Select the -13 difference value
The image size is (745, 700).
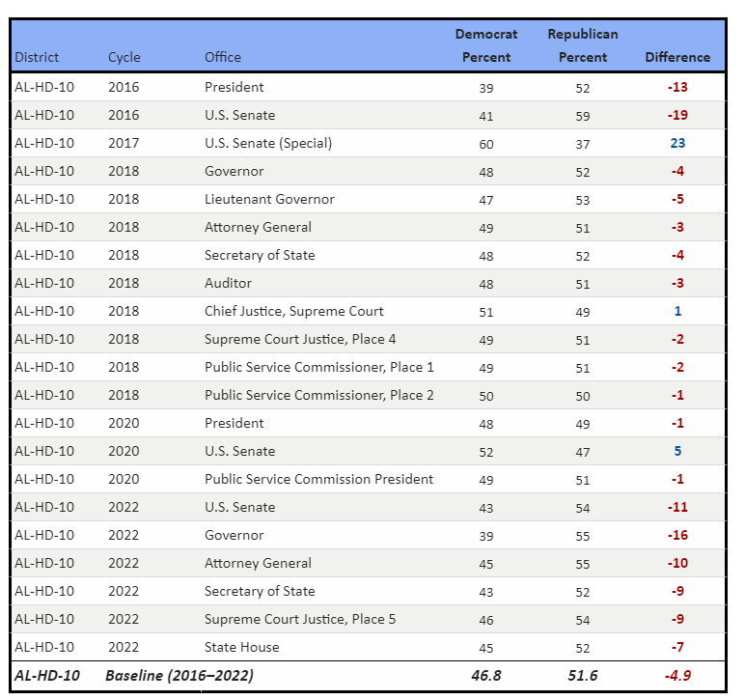677,87
